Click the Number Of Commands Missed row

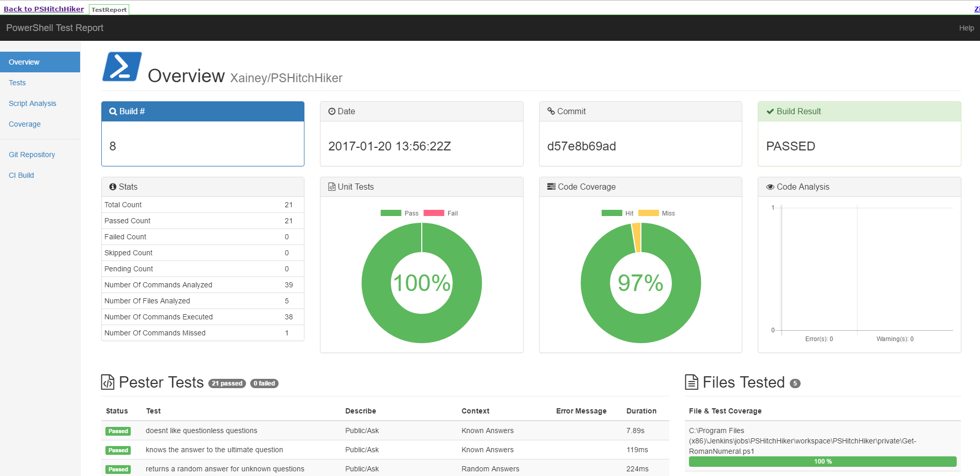tap(203, 333)
